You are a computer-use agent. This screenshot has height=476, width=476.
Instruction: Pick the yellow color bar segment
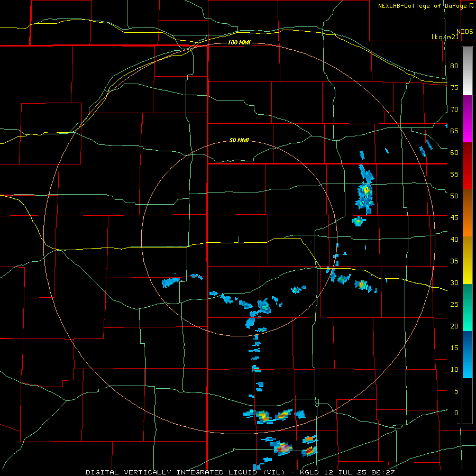click(x=467, y=260)
